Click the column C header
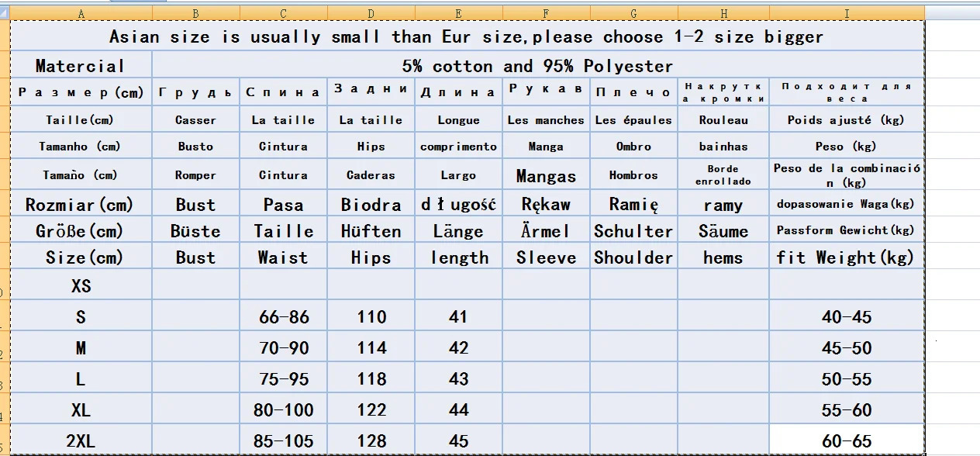This screenshot has height=456, width=980. pyautogui.click(x=283, y=13)
